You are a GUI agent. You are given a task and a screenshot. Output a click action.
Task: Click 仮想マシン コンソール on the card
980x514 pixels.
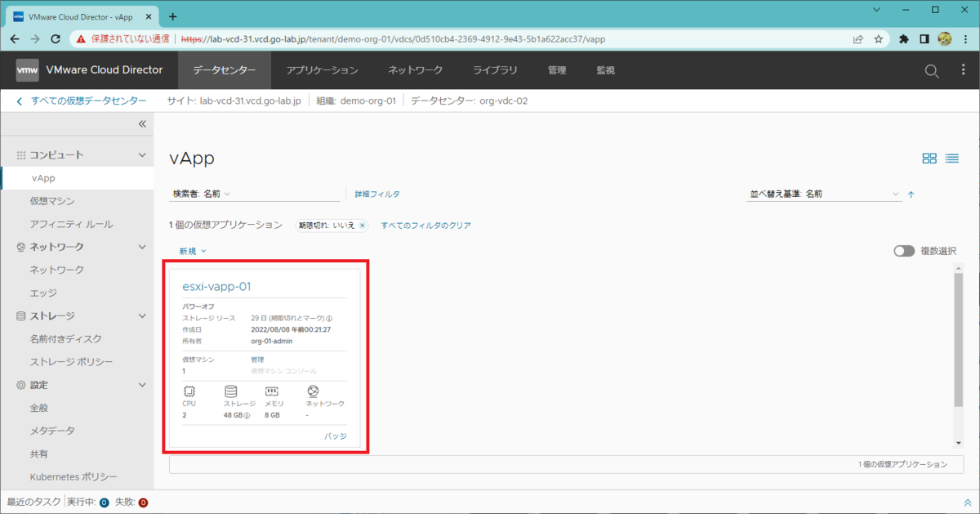(x=283, y=371)
